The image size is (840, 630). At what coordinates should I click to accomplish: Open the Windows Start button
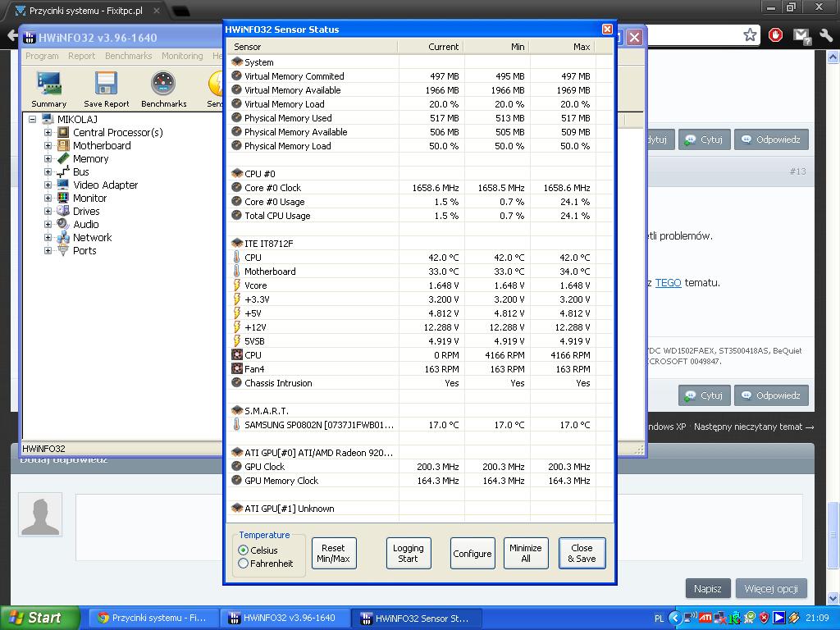[40, 618]
